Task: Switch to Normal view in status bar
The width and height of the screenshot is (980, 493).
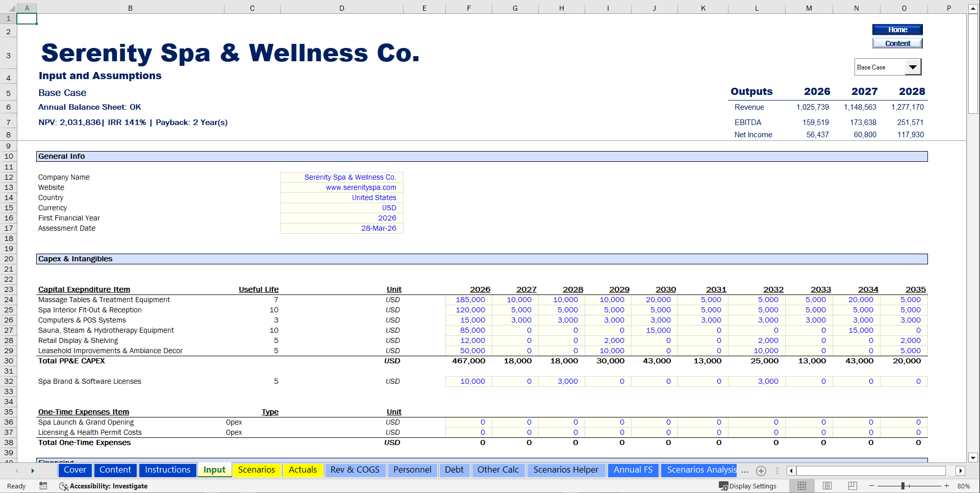Action: click(x=801, y=486)
